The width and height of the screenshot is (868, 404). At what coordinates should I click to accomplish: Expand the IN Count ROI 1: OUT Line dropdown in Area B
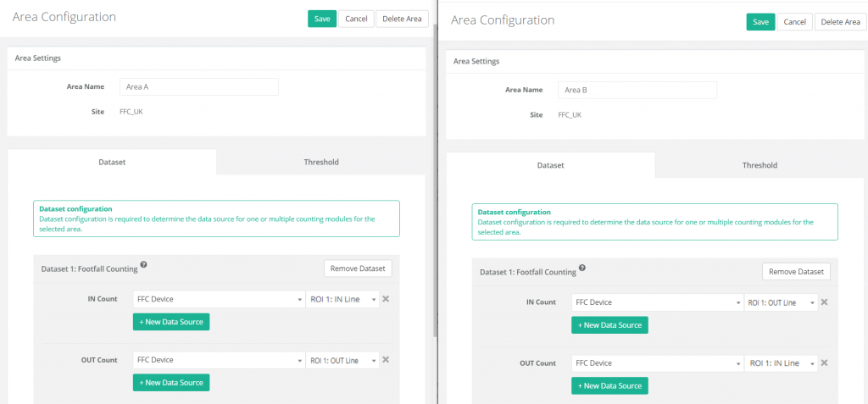780,302
